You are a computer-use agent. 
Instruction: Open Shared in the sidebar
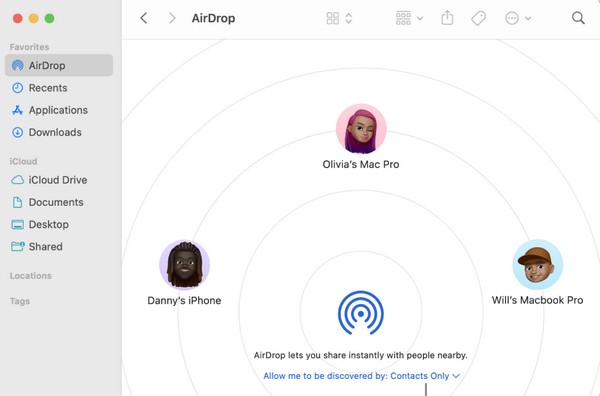pos(46,246)
